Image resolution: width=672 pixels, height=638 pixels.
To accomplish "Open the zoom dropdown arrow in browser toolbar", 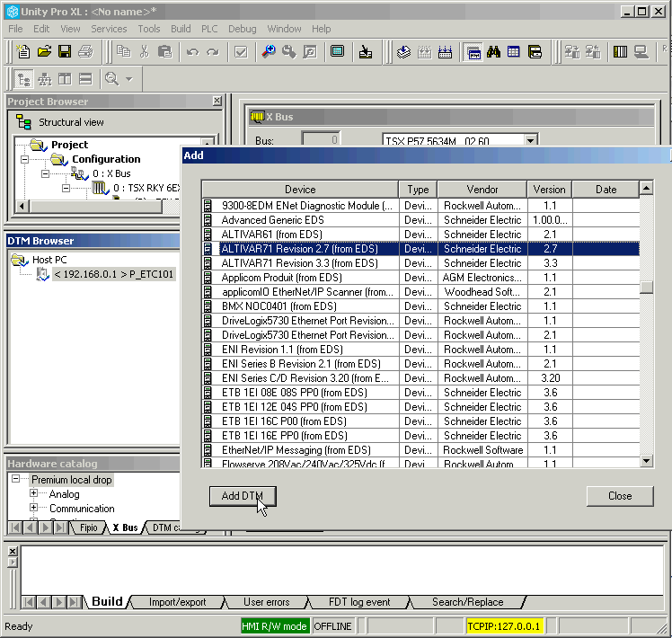I will point(129,79).
